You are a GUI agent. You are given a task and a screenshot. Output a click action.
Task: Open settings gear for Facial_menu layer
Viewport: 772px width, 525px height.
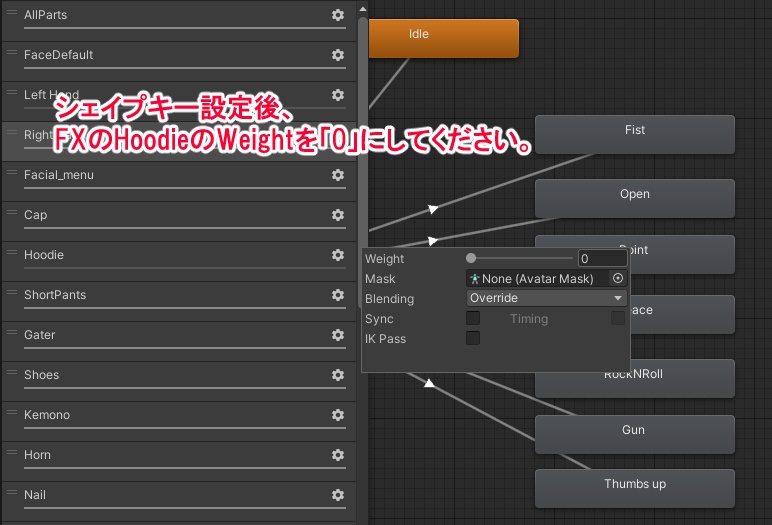(x=338, y=175)
